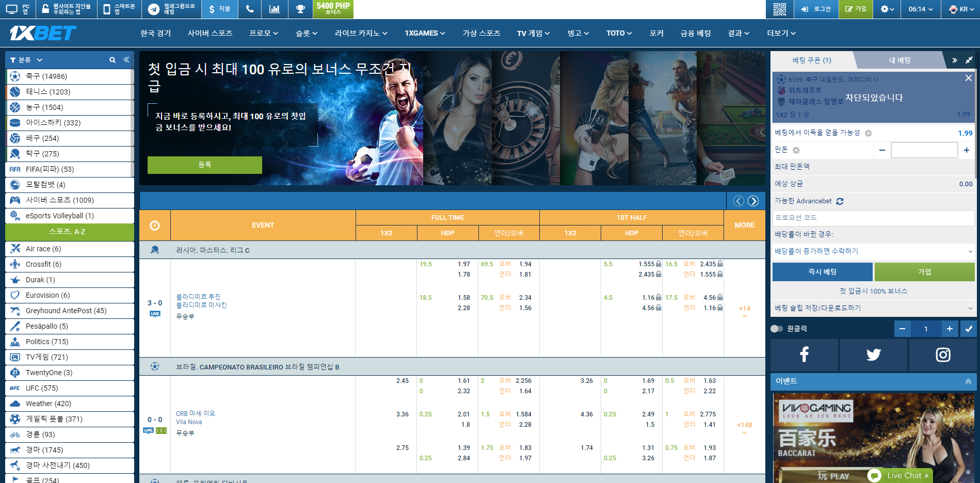
Task: Confirm one-click amount with checkmark
Action: coord(969,329)
